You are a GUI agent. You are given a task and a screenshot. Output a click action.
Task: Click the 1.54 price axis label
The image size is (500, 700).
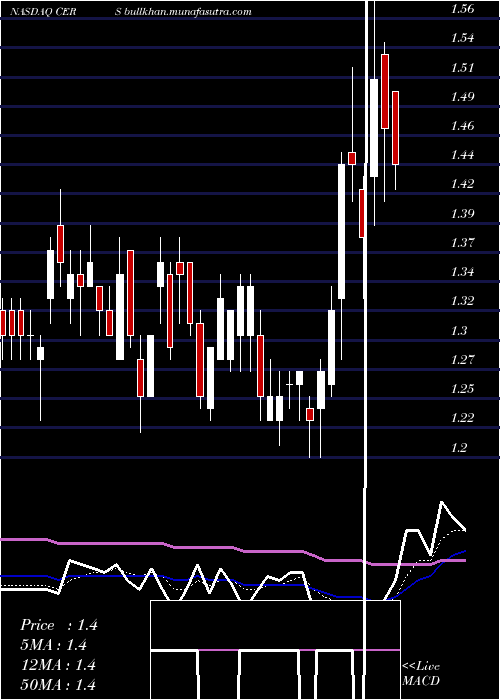tap(462, 38)
